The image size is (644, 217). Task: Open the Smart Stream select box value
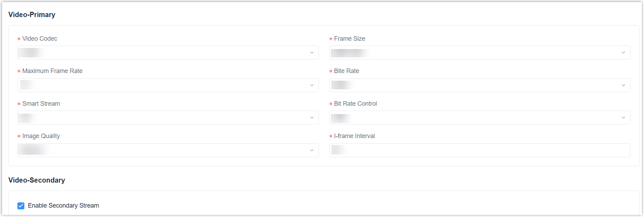pyautogui.click(x=168, y=118)
